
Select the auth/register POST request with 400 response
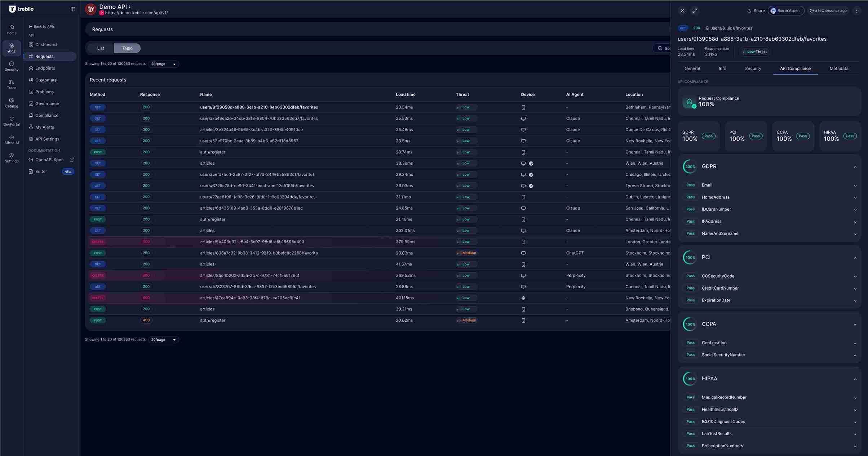coord(213,320)
